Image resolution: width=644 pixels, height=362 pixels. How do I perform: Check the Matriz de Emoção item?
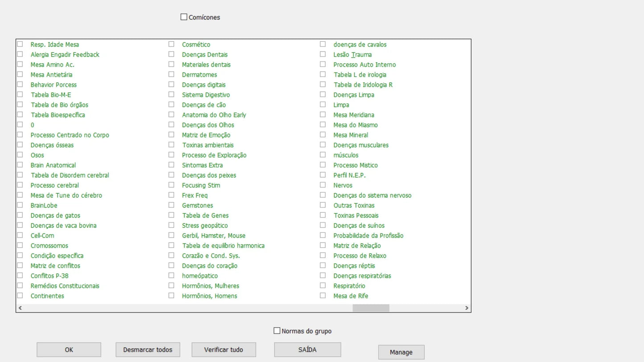click(x=171, y=135)
